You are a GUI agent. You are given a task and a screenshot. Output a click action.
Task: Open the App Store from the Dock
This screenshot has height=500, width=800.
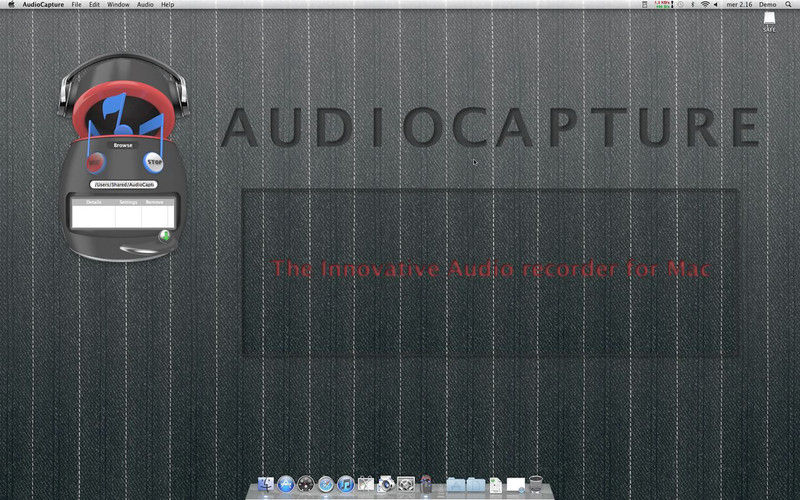pos(286,484)
